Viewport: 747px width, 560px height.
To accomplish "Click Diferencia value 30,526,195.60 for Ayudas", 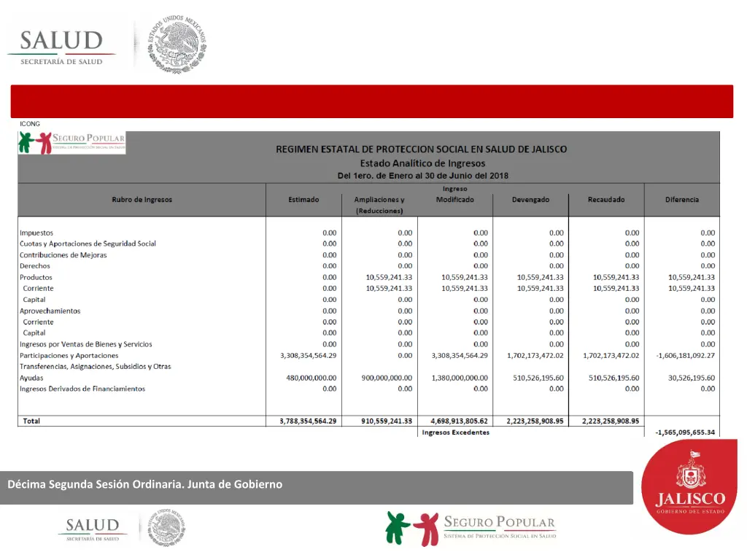I will click(x=692, y=378).
